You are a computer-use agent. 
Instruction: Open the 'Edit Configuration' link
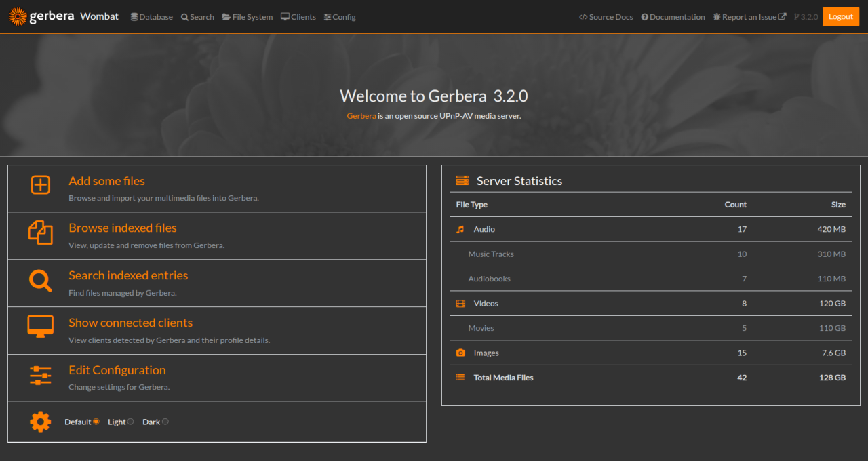pyautogui.click(x=117, y=370)
